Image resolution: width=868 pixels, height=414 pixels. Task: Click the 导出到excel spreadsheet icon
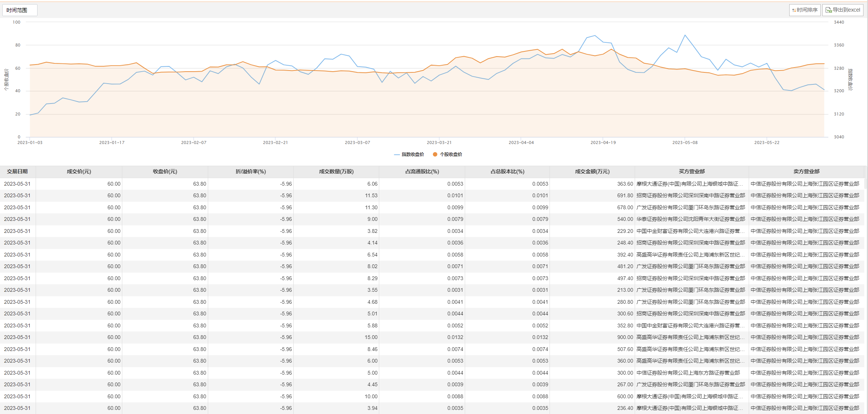click(829, 10)
